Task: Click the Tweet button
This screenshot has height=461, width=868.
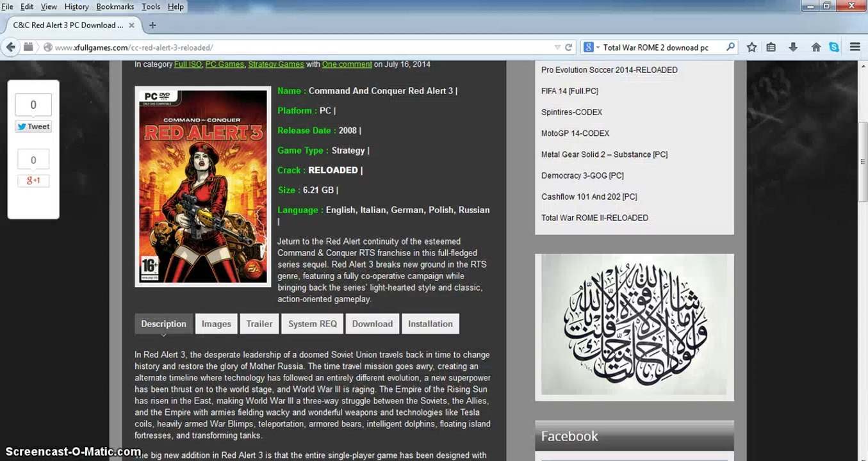Action: click(33, 126)
